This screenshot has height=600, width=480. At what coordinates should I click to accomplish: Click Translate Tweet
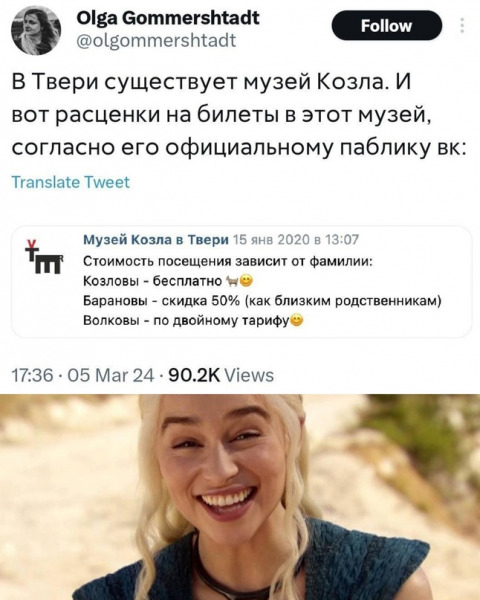71,182
